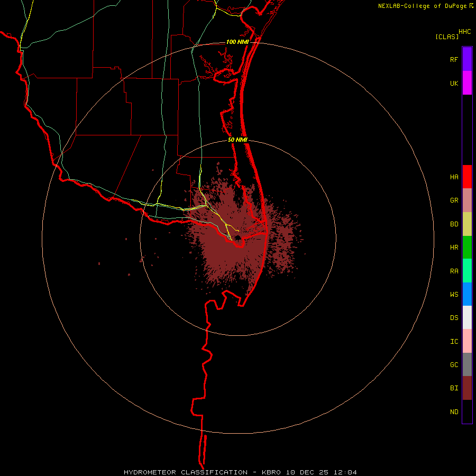
Task: Click the GR legend label
Action: click(454, 200)
